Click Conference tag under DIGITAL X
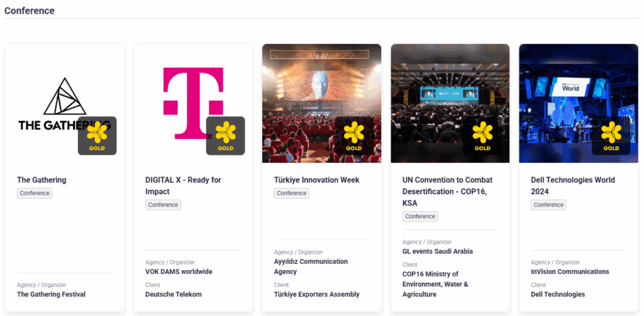Image resolution: width=644 pixels, height=316 pixels. click(x=163, y=205)
